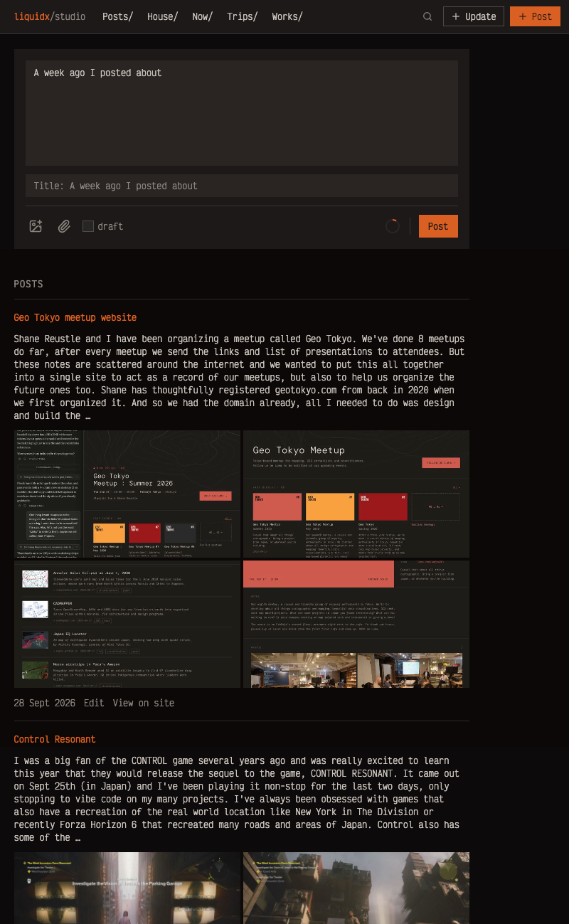Go to liquidx/studio home logo
The height and width of the screenshot is (924, 569).
pos(50,16)
